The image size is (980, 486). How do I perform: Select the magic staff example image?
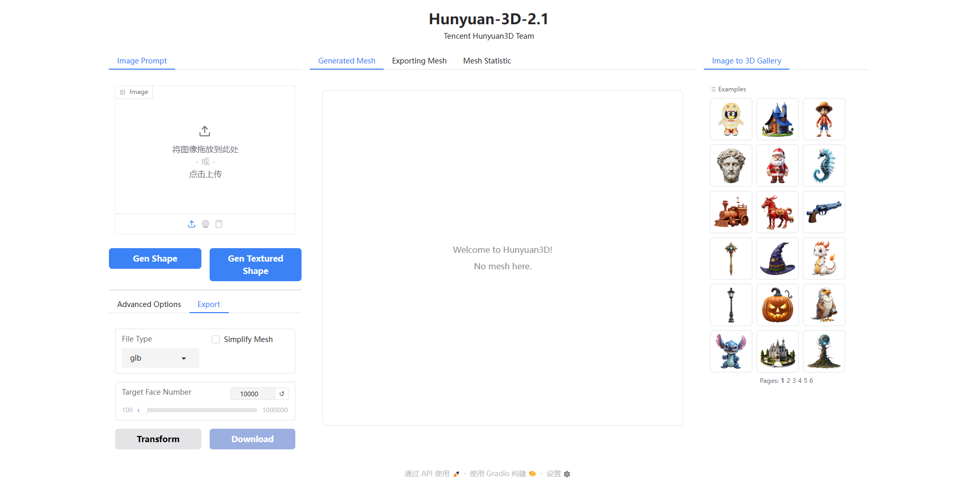[x=731, y=258]
